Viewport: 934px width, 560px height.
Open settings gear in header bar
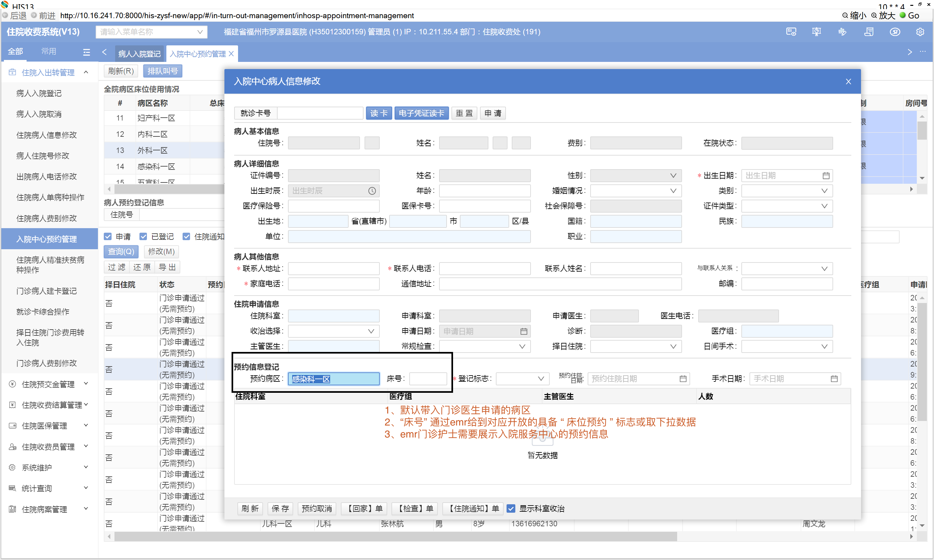pos(920,32)
